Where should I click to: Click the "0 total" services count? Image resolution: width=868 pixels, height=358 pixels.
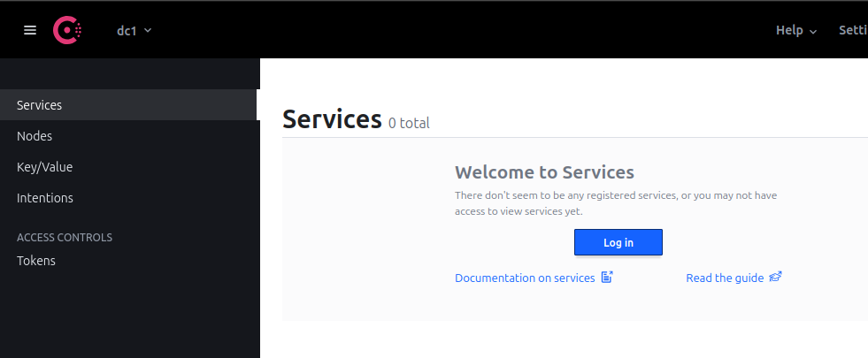click(409, 123)
